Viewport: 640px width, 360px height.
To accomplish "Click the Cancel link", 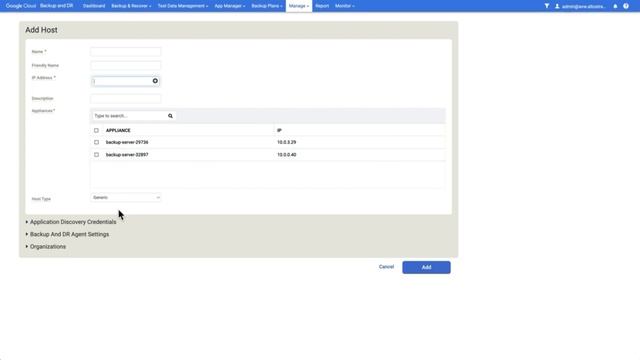I will point(386,267).
